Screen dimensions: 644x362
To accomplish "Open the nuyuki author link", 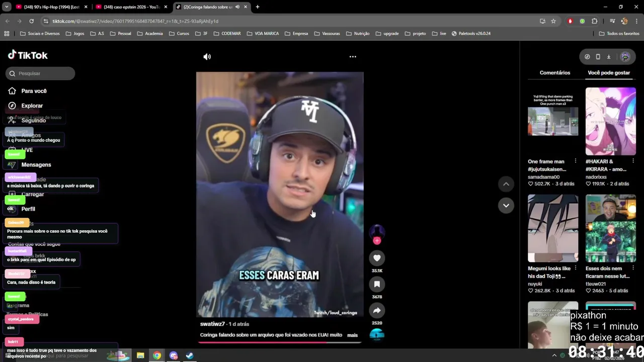I will pos(535,284).
